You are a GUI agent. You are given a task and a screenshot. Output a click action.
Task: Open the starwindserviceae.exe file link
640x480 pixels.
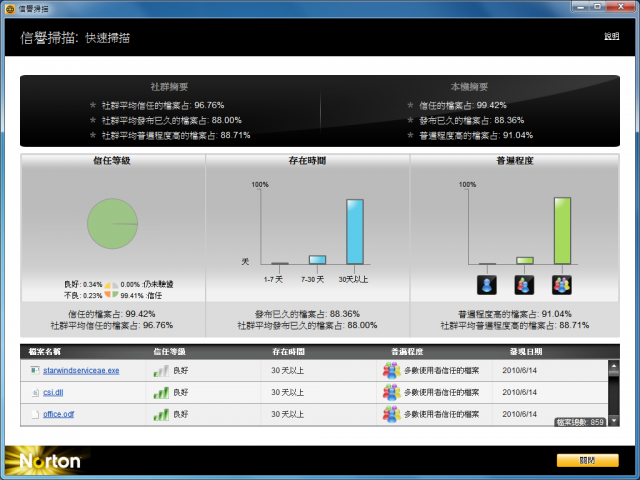click(x=81, y=370)
